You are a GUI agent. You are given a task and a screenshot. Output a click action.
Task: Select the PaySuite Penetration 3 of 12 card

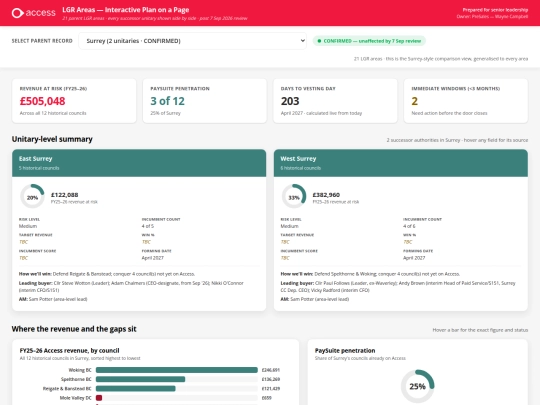tap(205, 101)
